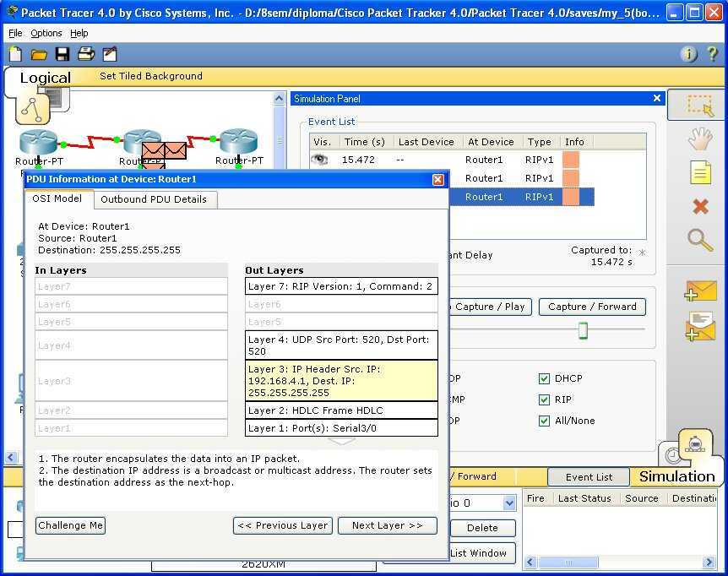Screen dimensions: 728x576
Task: Open the scenario dropdown list
Action: (509, 503)
